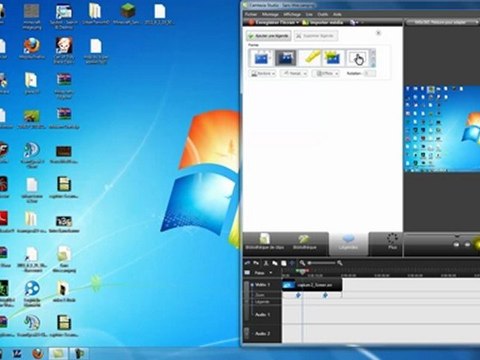480x360 pixels.
Task: Open the Montage menu
Action: click(270, 14)
